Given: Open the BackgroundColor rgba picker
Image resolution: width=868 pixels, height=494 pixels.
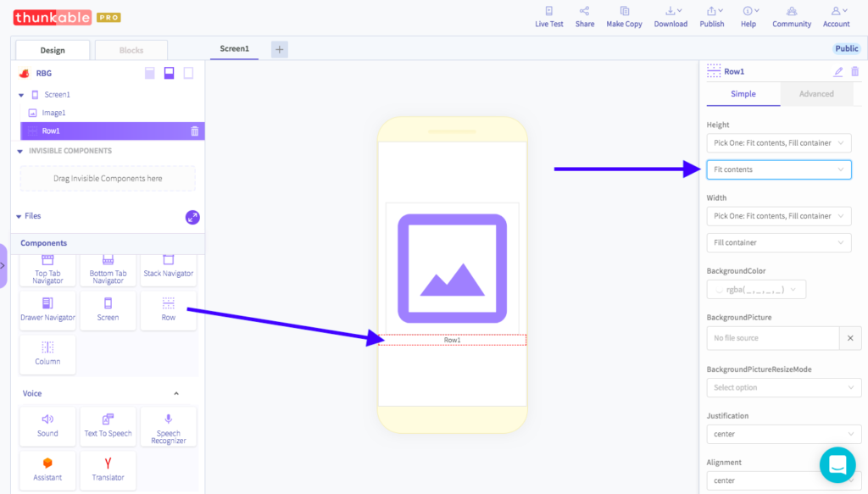Looking at the screenshot, I should pyautogui.click(x=756, y=290).
